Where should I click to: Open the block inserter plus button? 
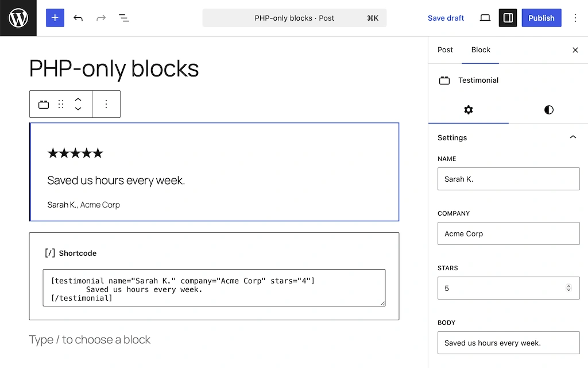click(x=55, y=18)
